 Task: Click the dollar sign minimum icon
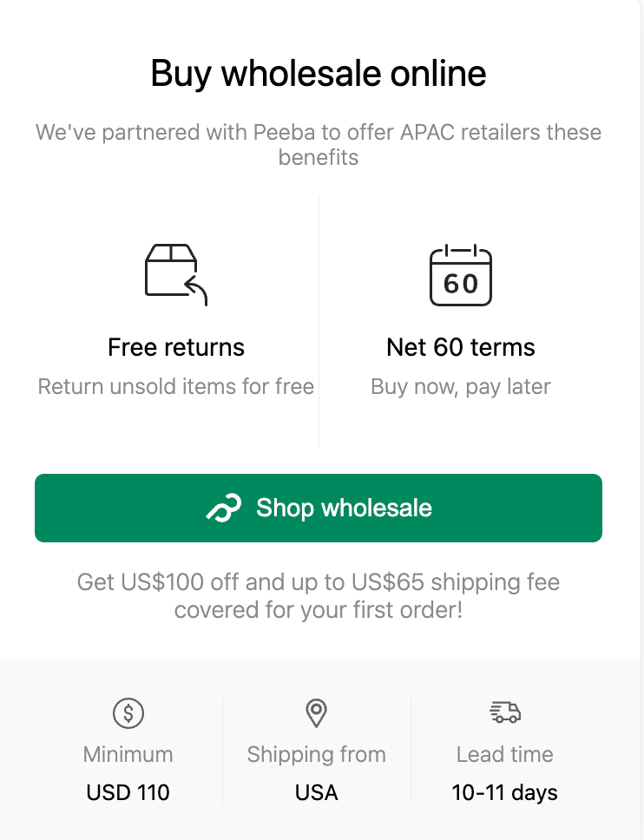[128, 713]
